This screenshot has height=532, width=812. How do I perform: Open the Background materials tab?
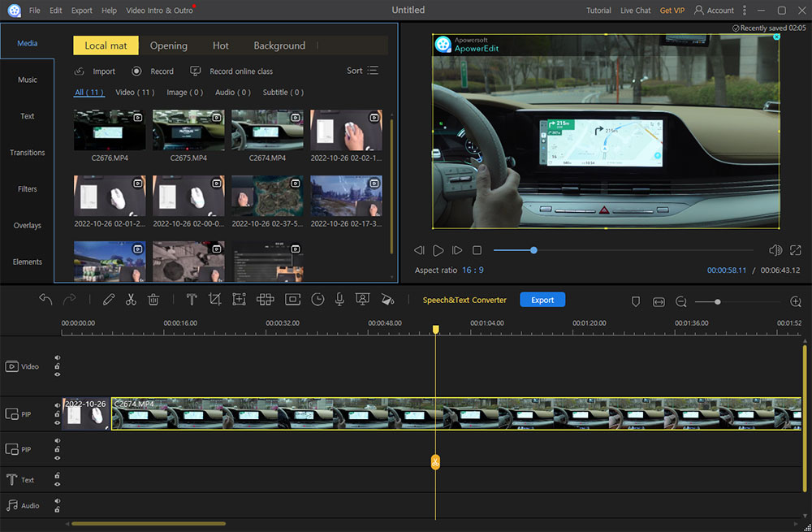coord(279,45)
